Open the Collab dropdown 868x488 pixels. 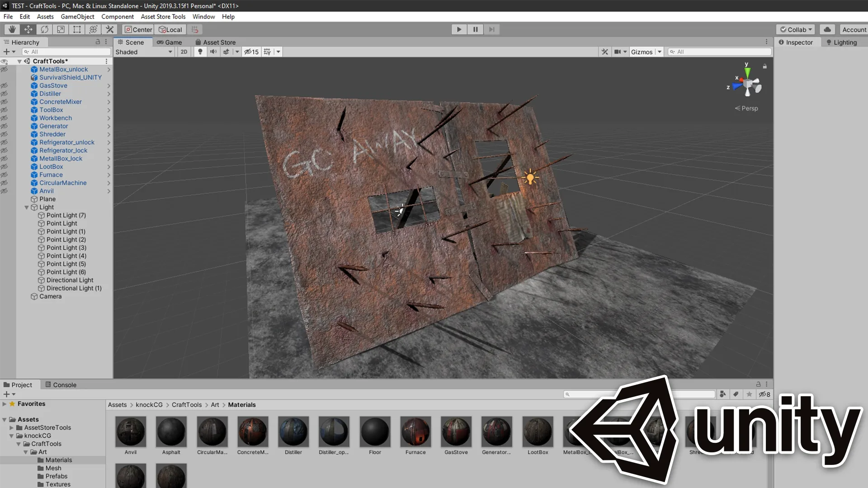pos(796,29)
